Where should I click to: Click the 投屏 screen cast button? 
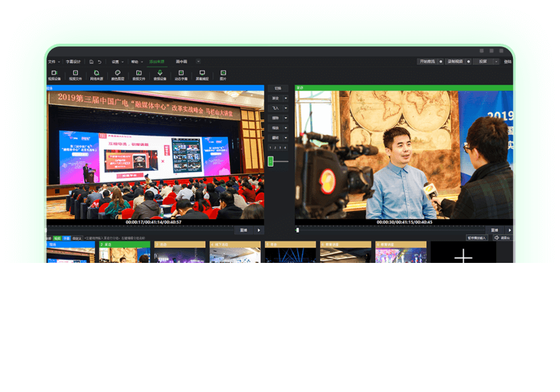coord(483,61)
